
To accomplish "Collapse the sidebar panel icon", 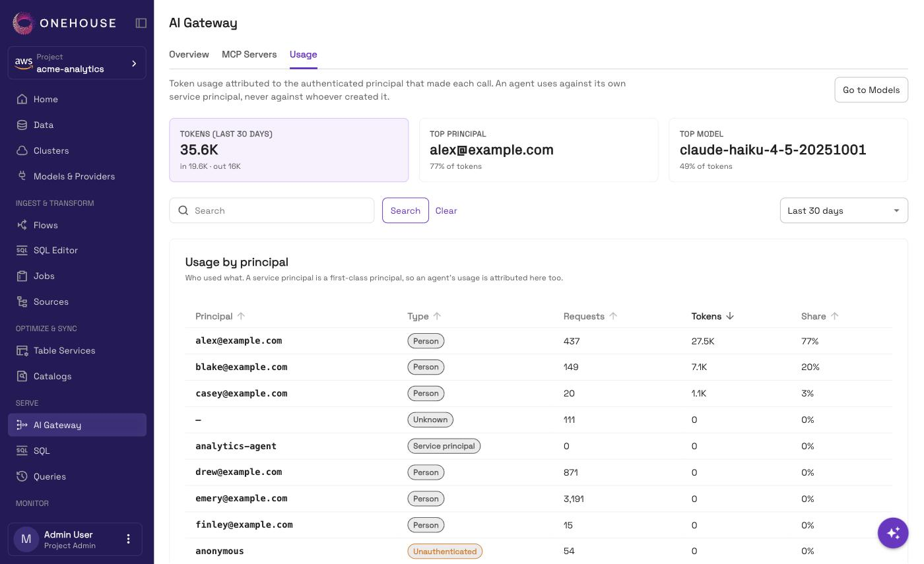I will click(141, 23).
